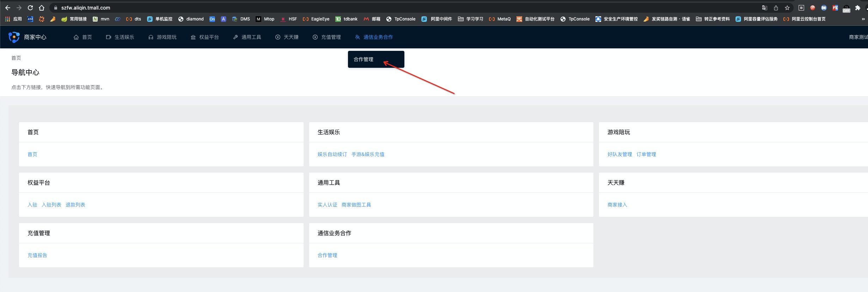868x292 pixels.
Task: Click the square window extension icon
Action: (801, 8)
